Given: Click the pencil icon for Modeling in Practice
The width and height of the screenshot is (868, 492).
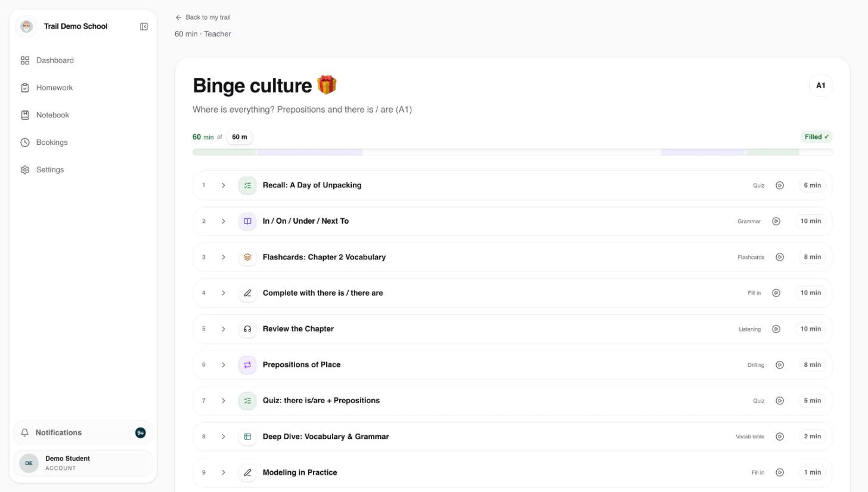Looking at the screenshot, I should coord(247,472).
